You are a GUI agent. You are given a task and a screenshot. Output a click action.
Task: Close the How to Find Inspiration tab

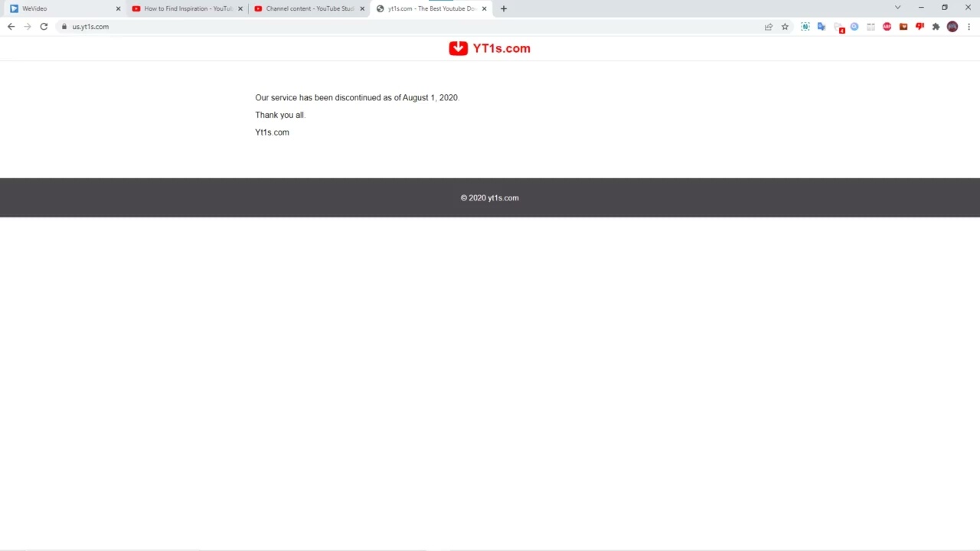(240, 9)
